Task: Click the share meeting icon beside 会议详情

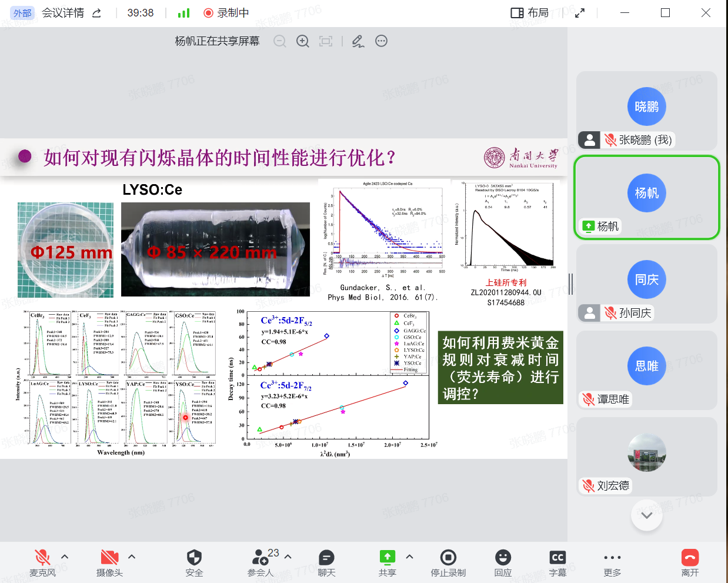Action: pos(97,13)
